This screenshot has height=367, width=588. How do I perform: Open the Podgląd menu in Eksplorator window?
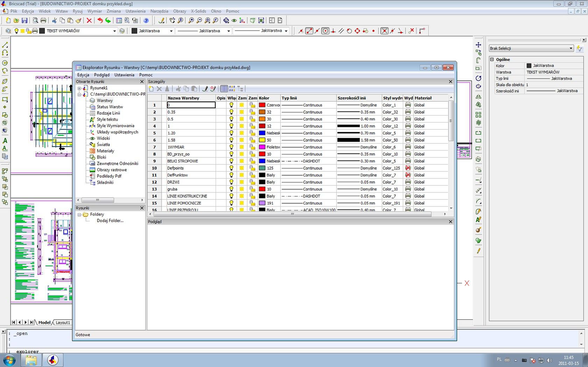coord(102,75)
